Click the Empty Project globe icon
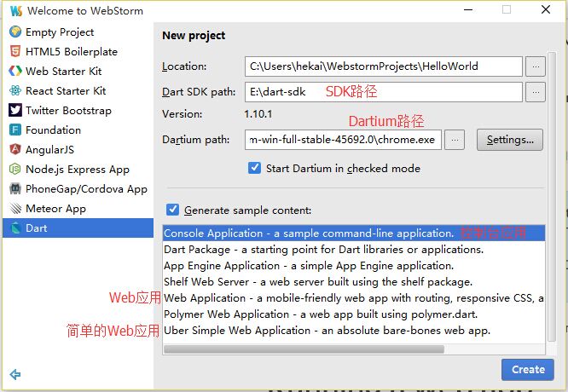 tap(15, 32)
